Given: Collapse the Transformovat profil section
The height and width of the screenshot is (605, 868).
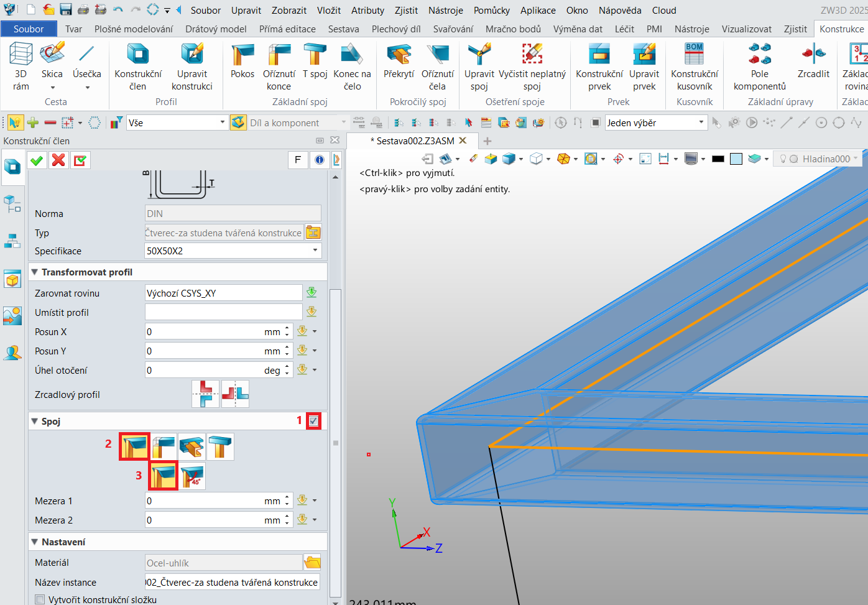Looking at the screenshot, I should pyautogui.click(x=35, y=272).
